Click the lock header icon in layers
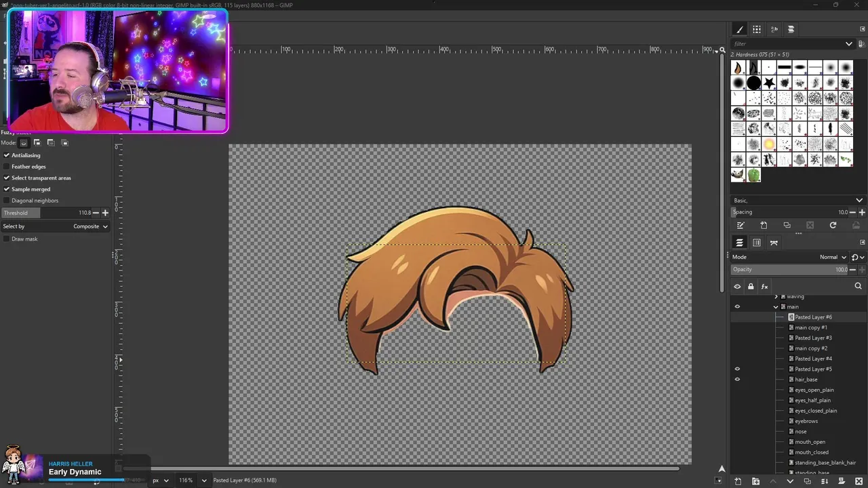This screenshot has height=488, width=868. [751, 287]
